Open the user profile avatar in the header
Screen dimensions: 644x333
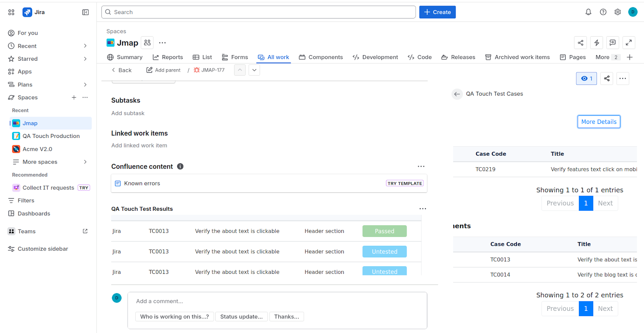(633, 12)
